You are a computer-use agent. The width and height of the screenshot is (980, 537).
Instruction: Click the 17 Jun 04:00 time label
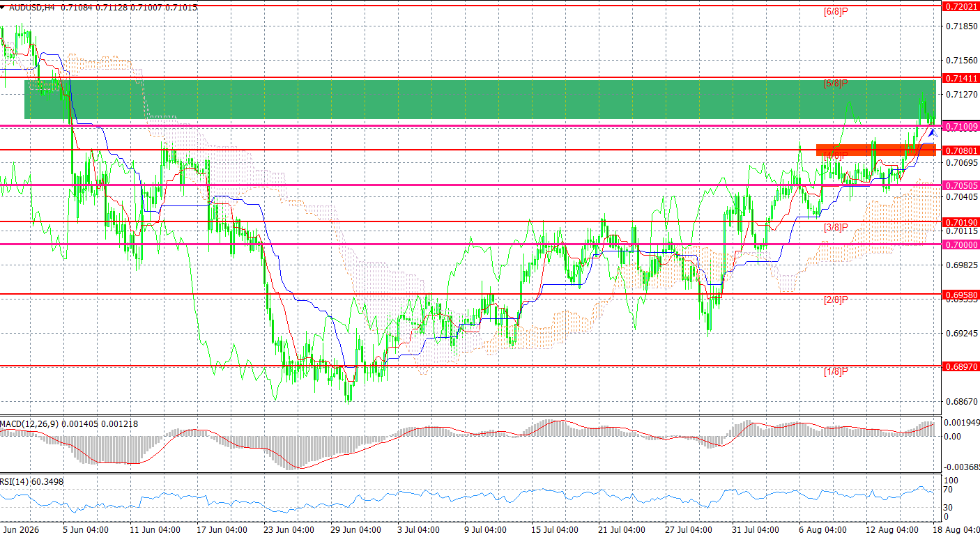pyautogui.click(x=222, y=530)
